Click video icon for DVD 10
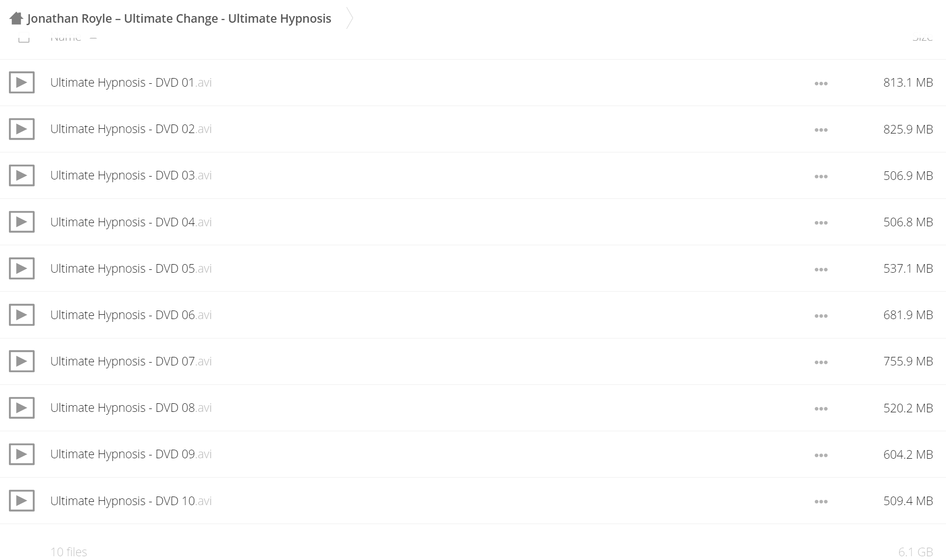 click(22, 501)
